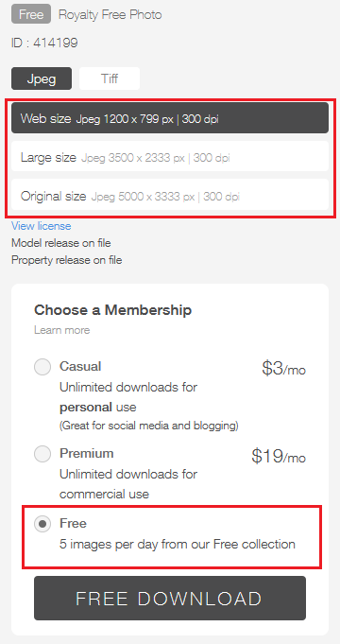Select Web size 1200 x 799 option
Image resolution: width=340 pixels, height=644 pixels.
170,118
